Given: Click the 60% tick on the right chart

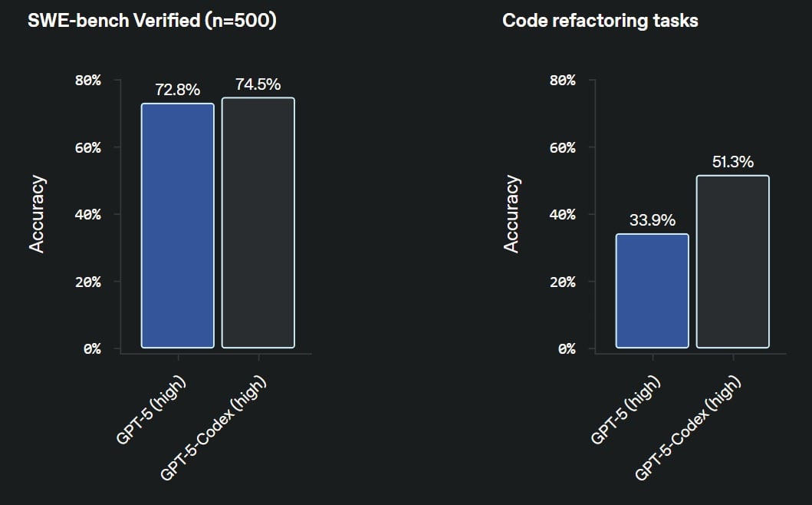Looking at the screenshot, I should [x=562, y=148].
